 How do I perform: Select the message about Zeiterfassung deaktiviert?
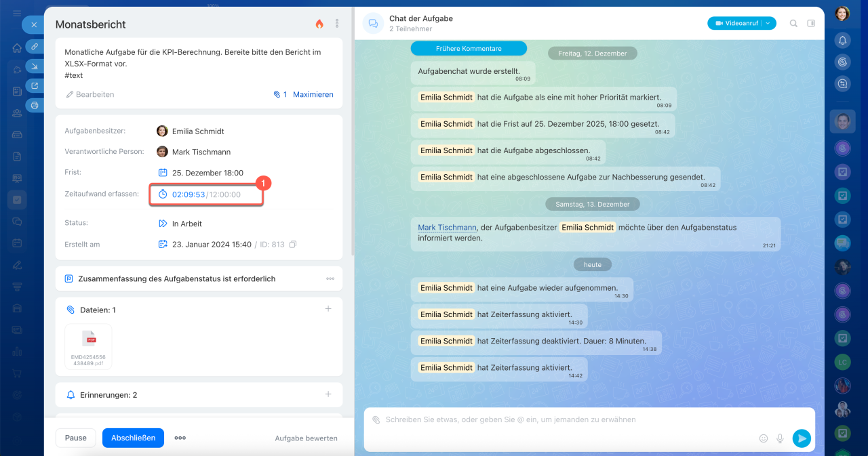(536, 343)
